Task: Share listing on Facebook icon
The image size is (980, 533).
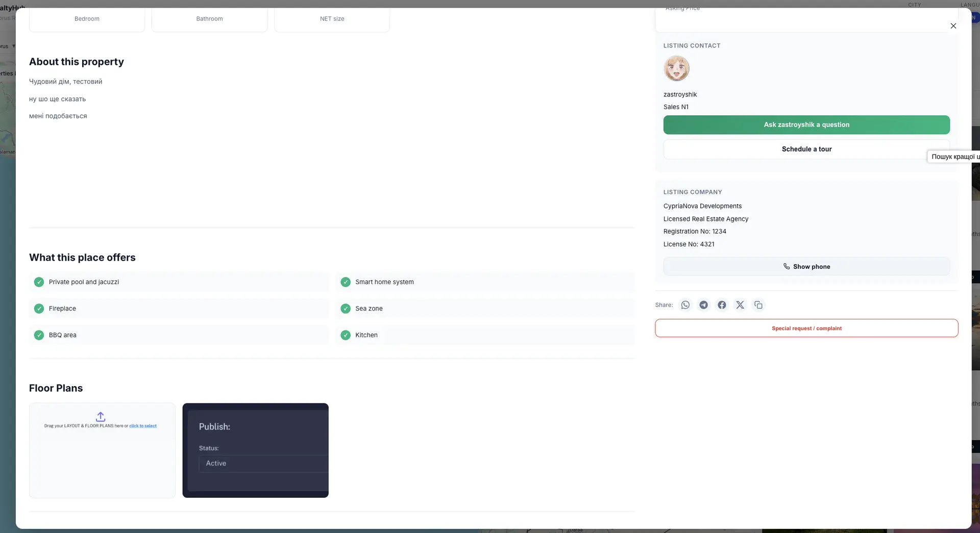Action: coord(722,305)
